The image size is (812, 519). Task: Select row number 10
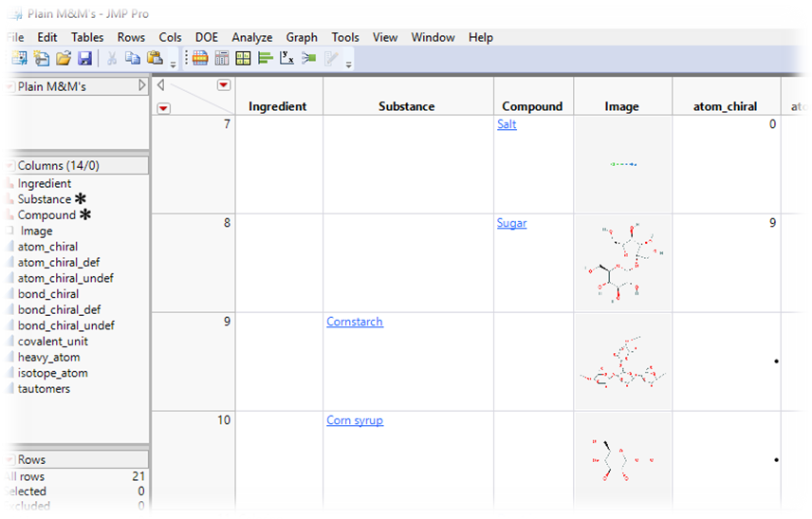(194, 461)
